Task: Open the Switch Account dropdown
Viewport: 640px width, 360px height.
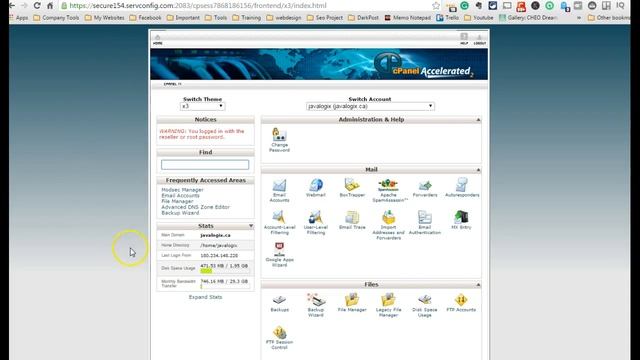Action: tap(370, 106)
